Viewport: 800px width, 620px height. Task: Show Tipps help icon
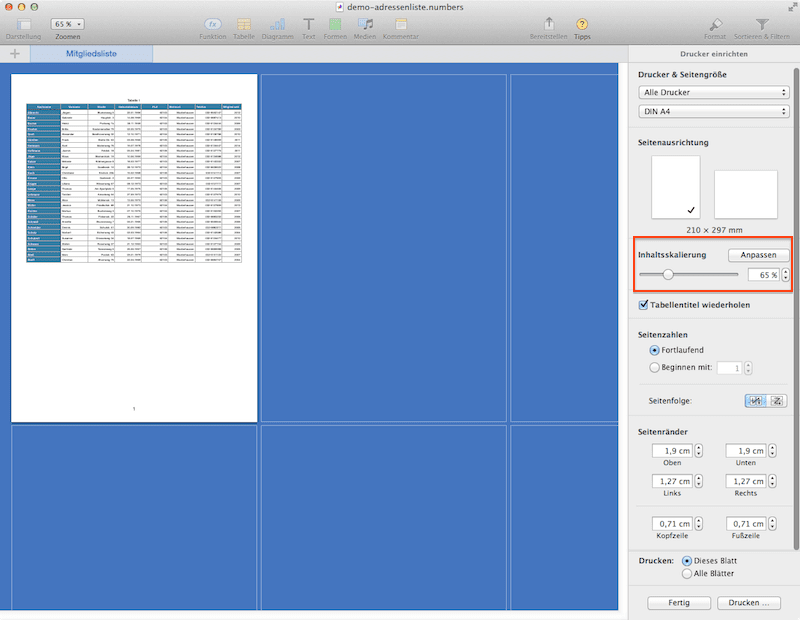[x=582, y=24]
